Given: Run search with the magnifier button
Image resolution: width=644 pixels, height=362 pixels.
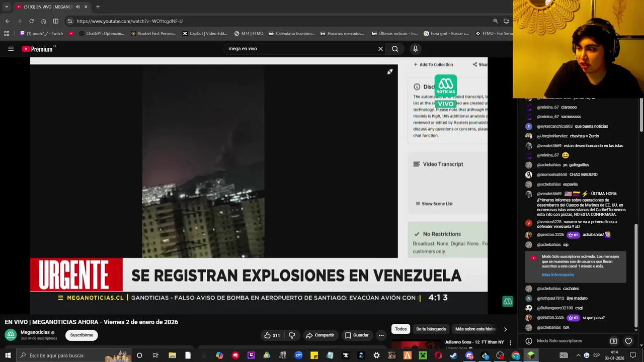Looking at the screenshot, I should [395, 49].
